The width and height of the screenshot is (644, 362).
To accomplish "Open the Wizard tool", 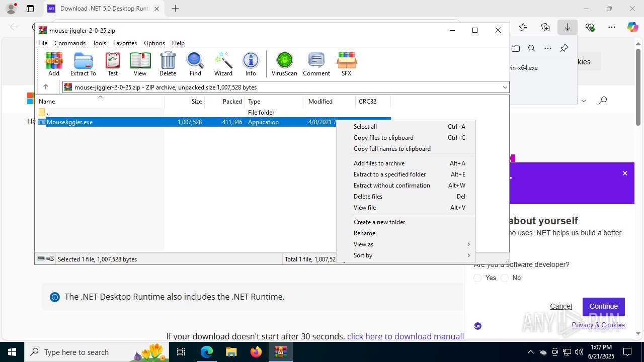I will coord(223,64).
